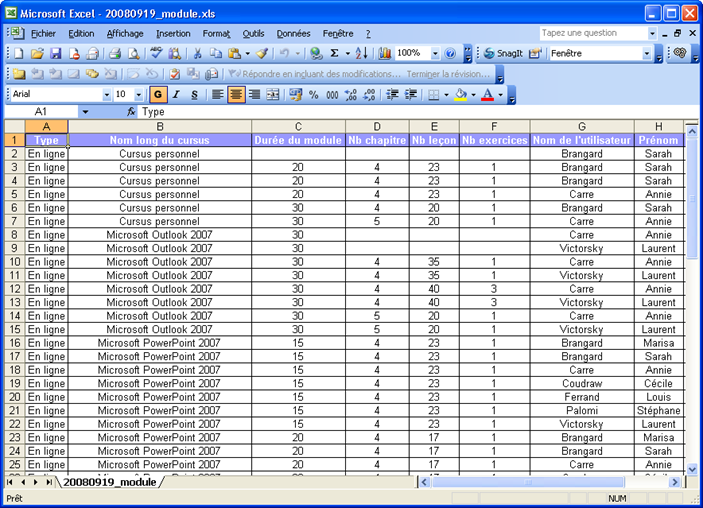The width and height of the screenshot is (703, 508).
Task: Click the AutoSum sigma icon
Action: (x=334, y=54)
